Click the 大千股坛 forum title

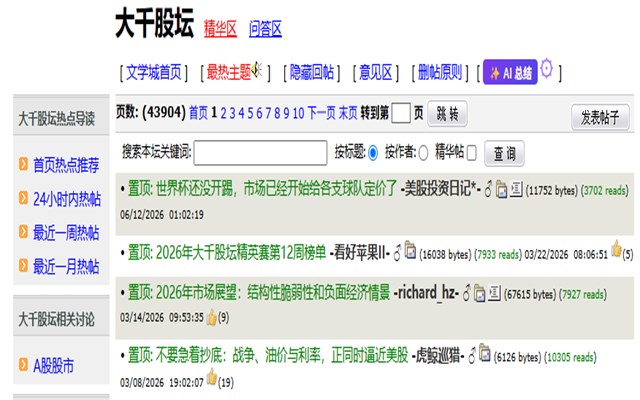point(154,23)
